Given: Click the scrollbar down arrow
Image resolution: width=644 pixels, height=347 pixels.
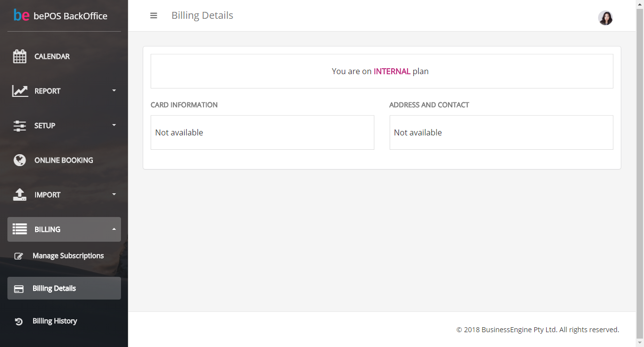Looking at the screenshot, I should 640,343.
